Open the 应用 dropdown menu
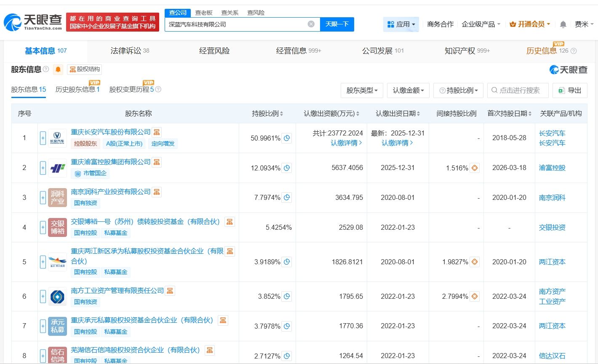598x364 pixels. pyautogui.click(x=401, y=24)
